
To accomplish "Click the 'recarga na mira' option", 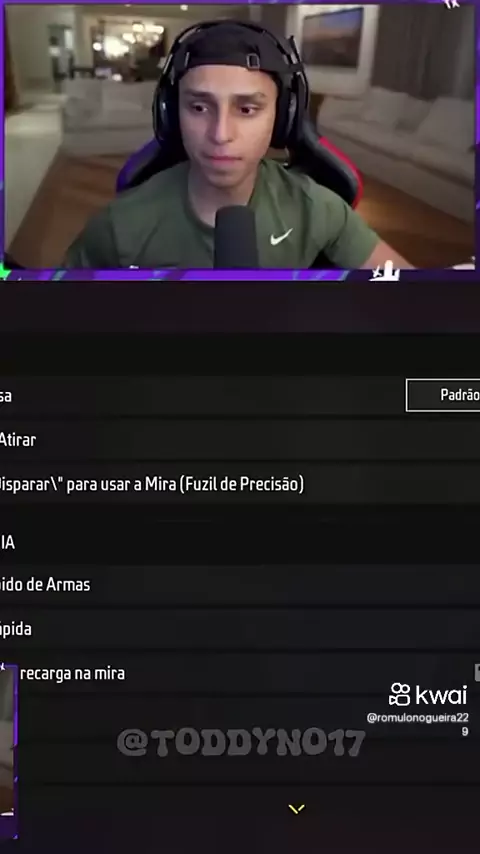I will pyautogui.click(x=72, y=674).
